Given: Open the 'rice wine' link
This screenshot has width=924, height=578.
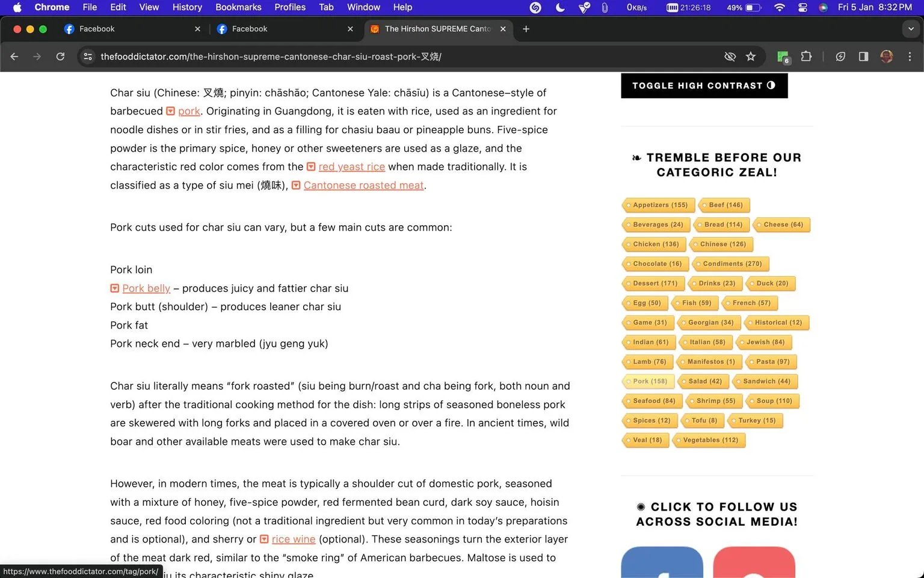Looking at the screenshot, I should [x=294, y=539].
